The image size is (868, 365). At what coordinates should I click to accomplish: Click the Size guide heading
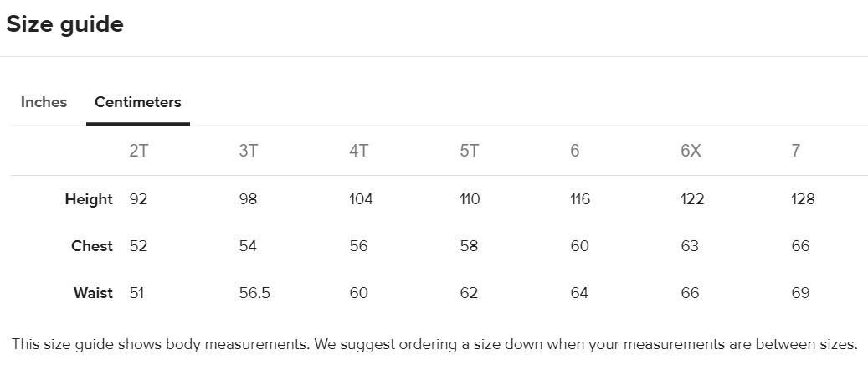pos(64,24)
